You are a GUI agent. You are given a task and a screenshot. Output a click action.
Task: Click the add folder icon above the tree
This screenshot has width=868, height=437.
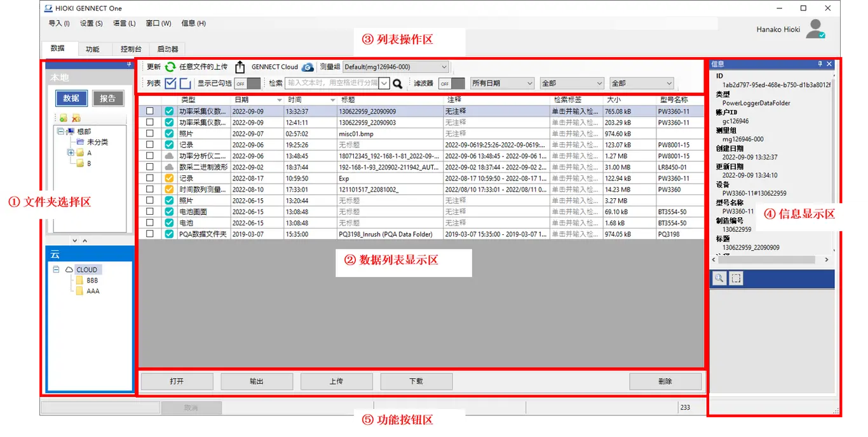tap(64, 118)
